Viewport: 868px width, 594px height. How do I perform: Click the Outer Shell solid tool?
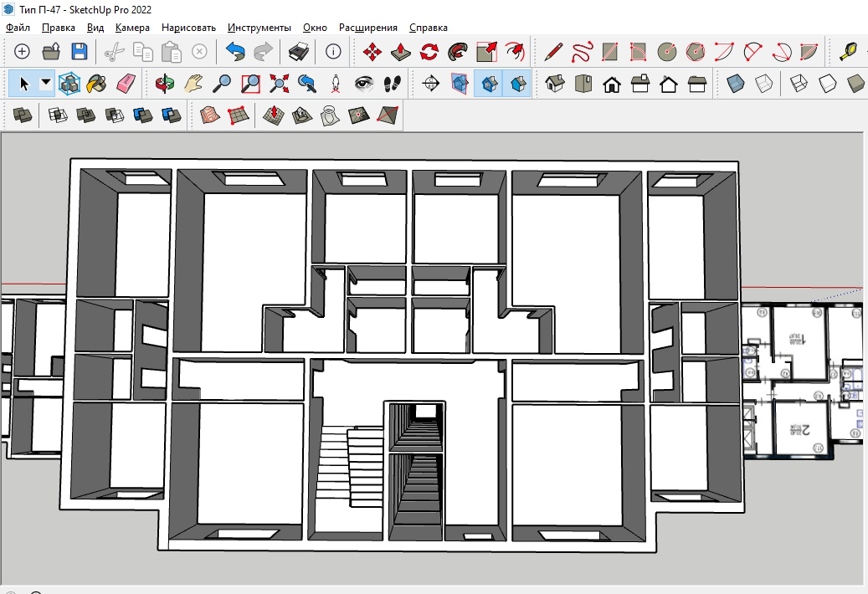click(23, 115)
